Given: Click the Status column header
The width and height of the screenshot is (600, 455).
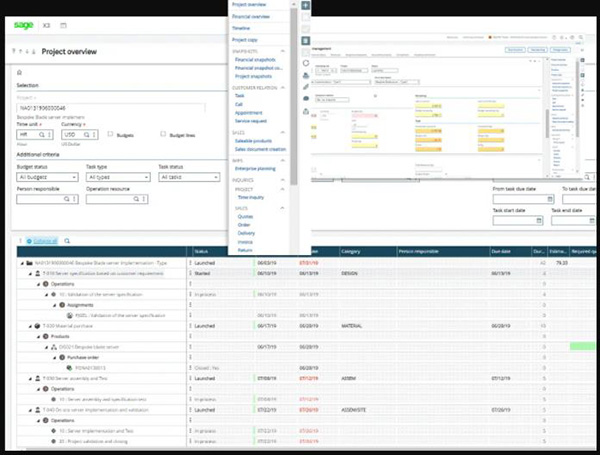Looking at the screenshot, I should click(x=201, y=251).
